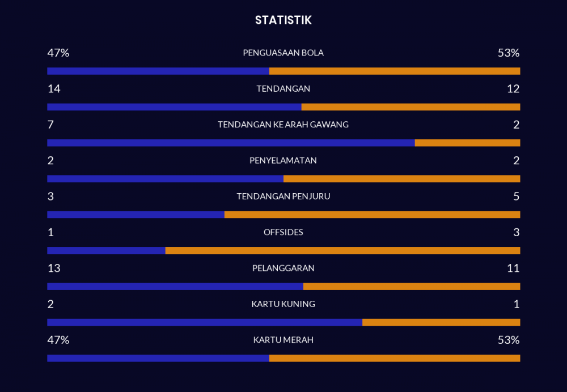567x392 pixels.
Task: Click the blue Penguasaan Bola bar segment
Action: click(158, 71)
